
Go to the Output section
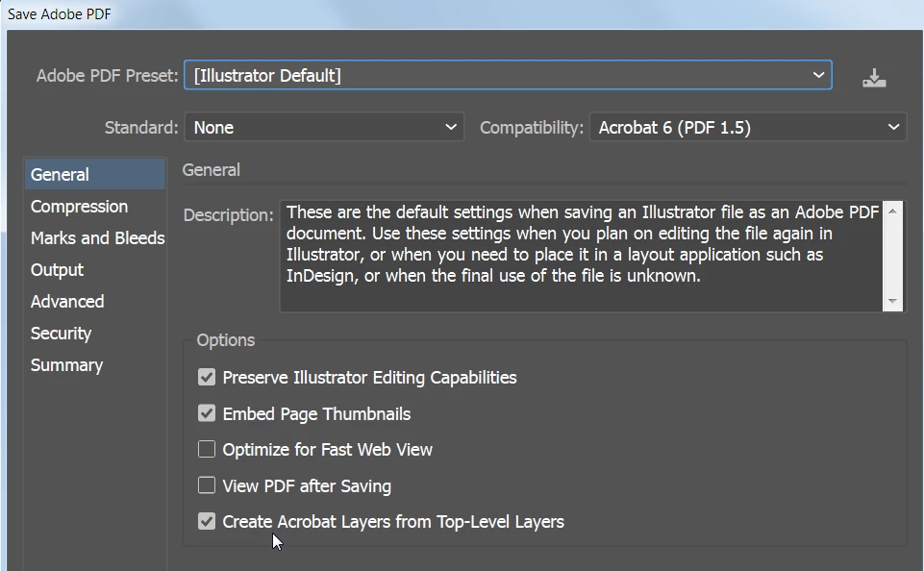click(x=57, y=270)
